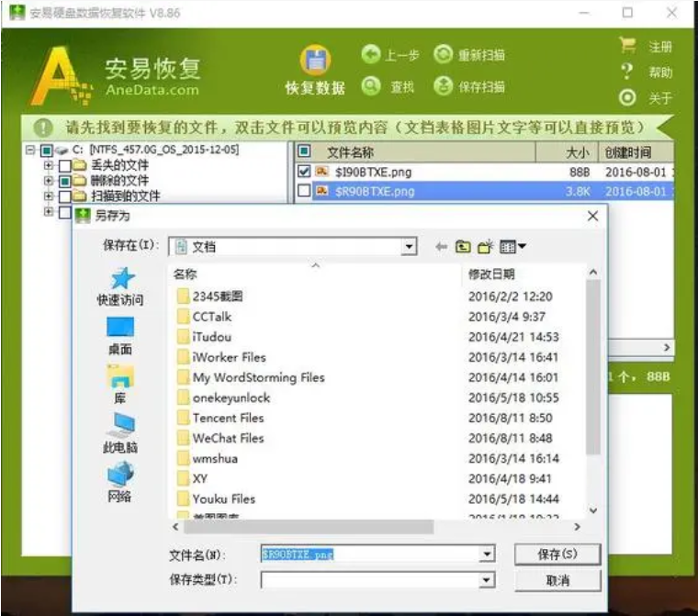Click the AneData.com logo text
The image size is (698, 616).
(152, 89)
